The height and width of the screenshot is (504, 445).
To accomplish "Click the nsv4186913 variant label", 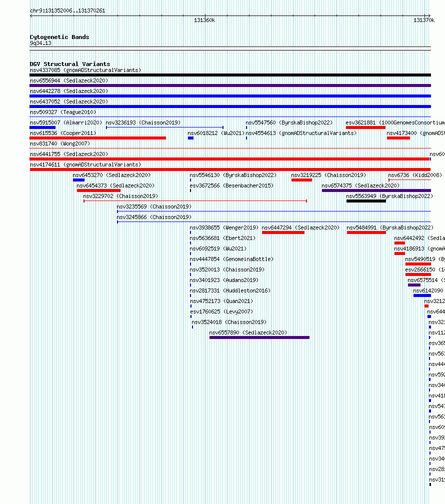I will pyautogui.click(x=419, y=249).
